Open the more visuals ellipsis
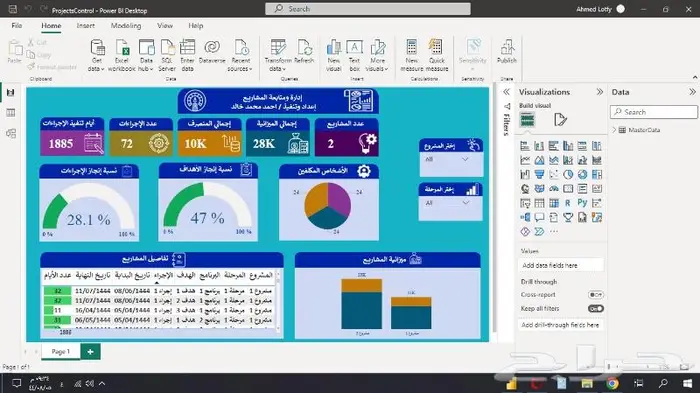Screen dimensions: 700x393 pos(554,231)
